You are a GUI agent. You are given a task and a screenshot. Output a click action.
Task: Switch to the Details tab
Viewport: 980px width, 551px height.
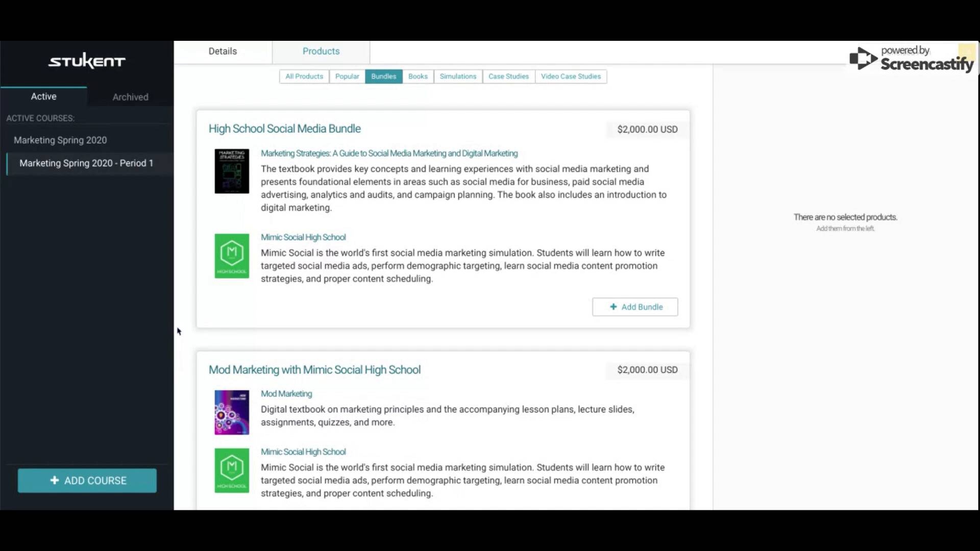click(223, 51)
